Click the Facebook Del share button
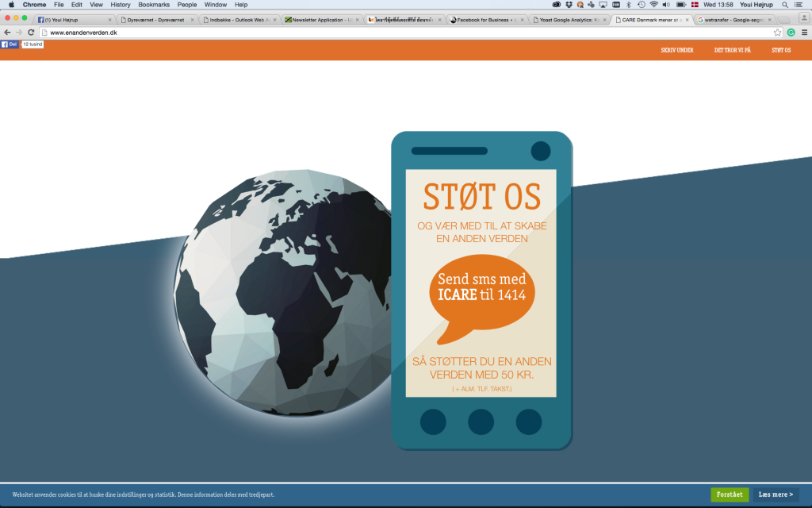812x508 pixels. [x=10, y=44]
